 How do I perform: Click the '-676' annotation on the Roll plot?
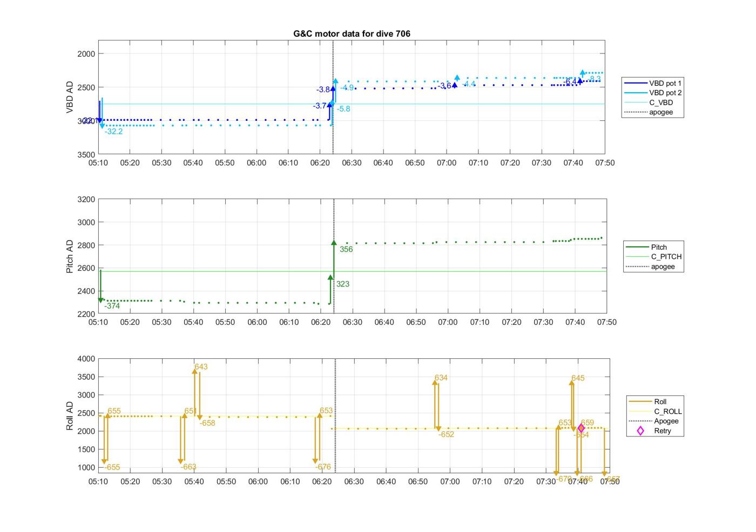323,467
